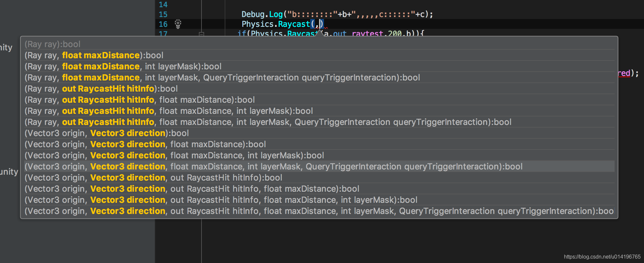Viewport: 644px width, 263px height.
Task: Click line number 14 in the gutter
Action: tap(163, 5)
